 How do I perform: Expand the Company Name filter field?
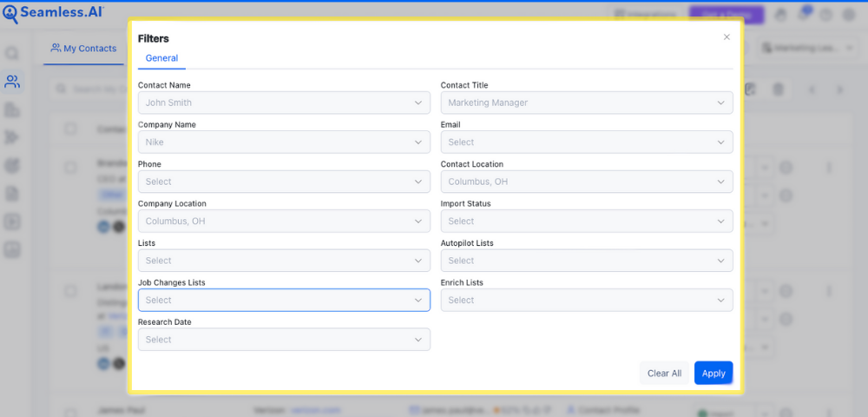(284, 142)
